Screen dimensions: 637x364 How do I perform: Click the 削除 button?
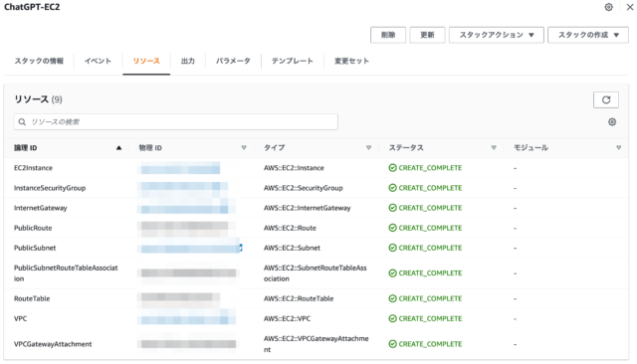point(388,35)
